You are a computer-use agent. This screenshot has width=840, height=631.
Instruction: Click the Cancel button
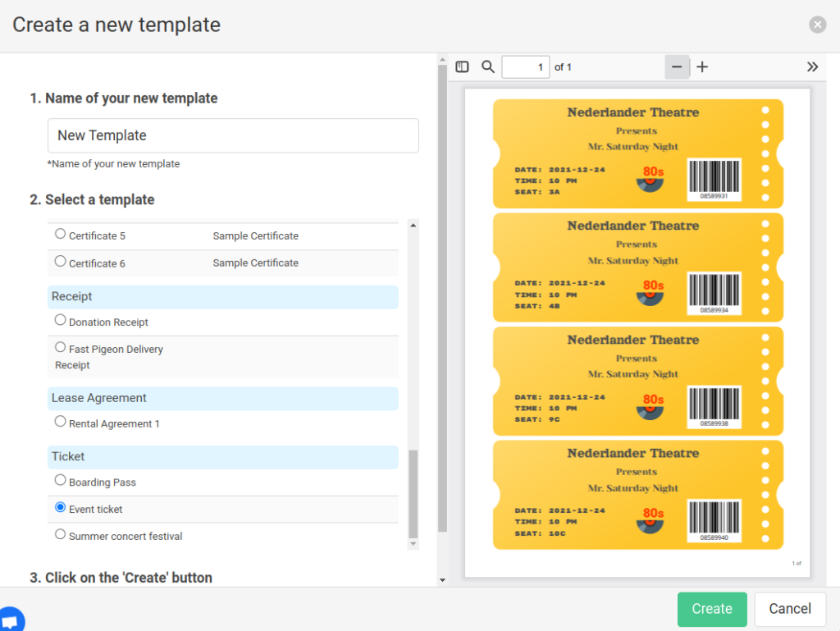pyautogui.click(x=790, y=609)
